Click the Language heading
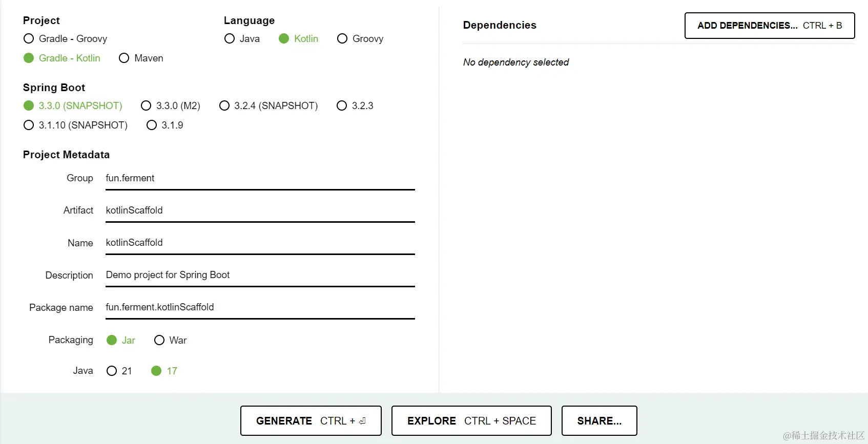 tap(249, 21)
